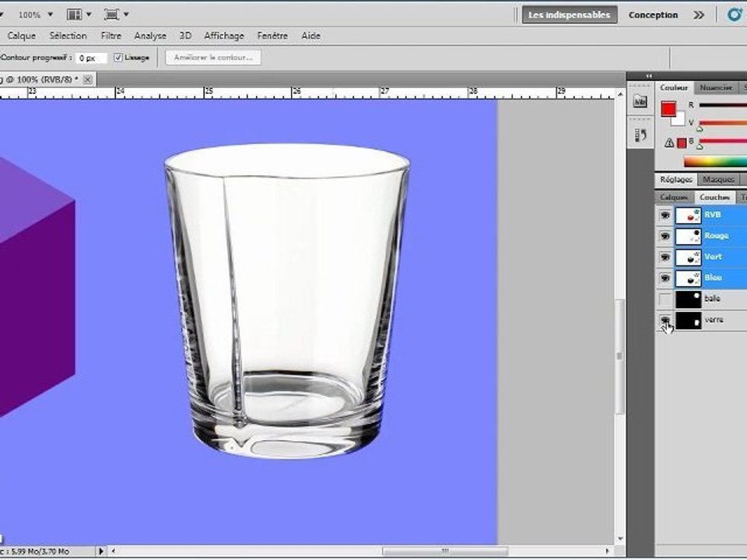
Task: Select the Couches tab
Action: point(714,197)
